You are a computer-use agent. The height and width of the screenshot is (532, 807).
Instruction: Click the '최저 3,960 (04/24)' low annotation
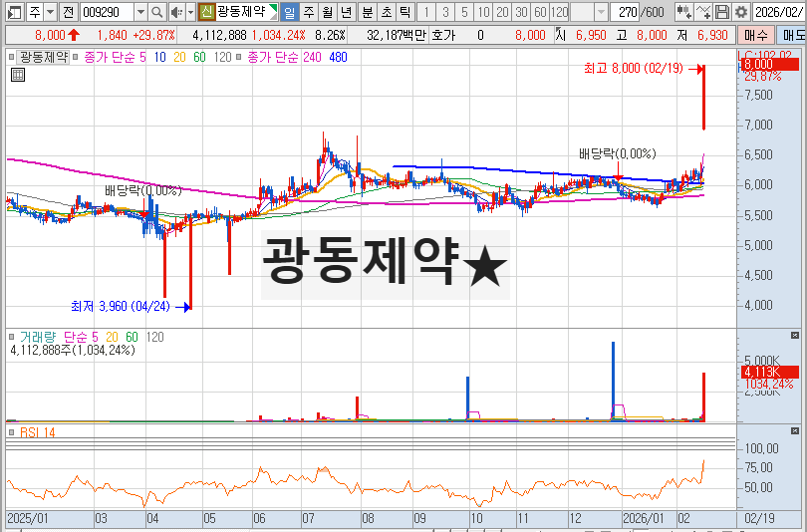click(121, 307)
